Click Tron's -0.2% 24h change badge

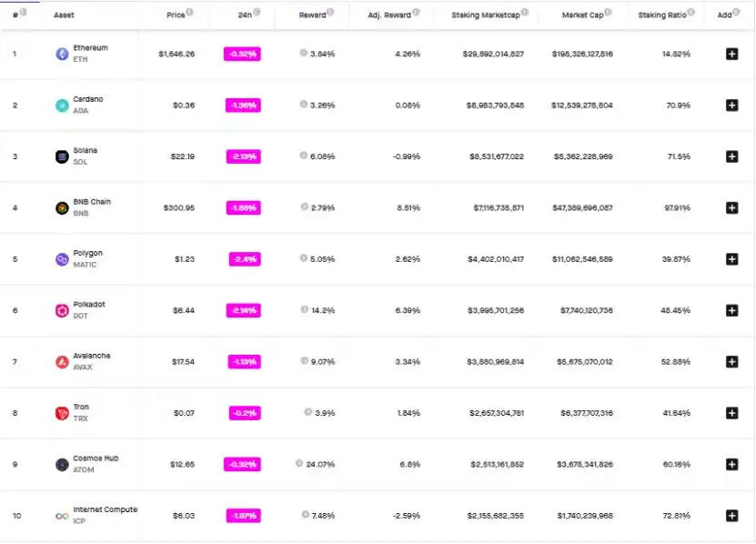245,413
